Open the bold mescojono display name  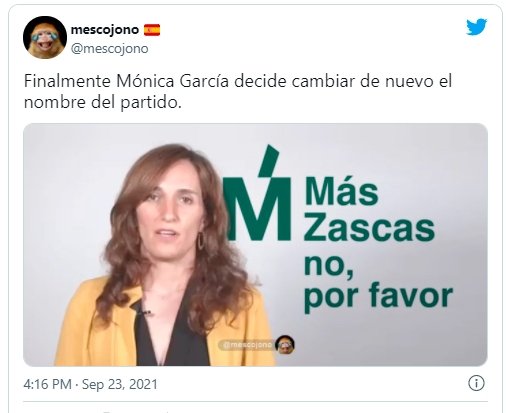(105, 30)
